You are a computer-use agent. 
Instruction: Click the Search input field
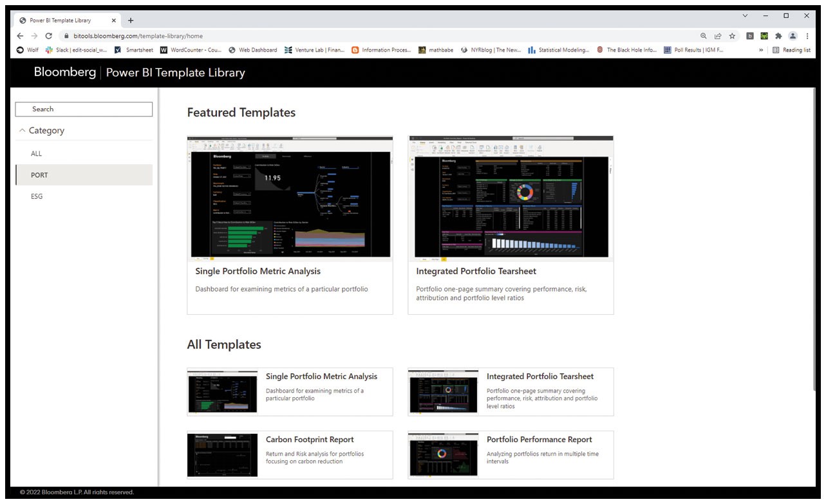[83, 109]
